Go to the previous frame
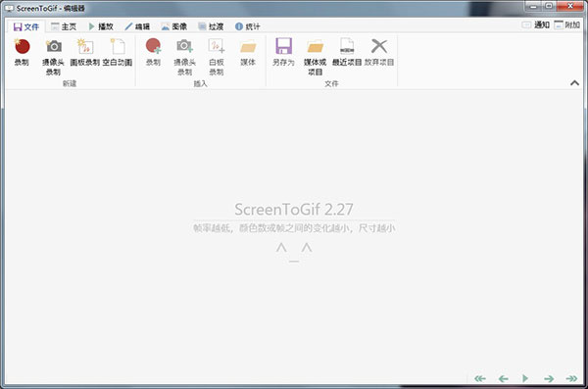Screen dimensions: 588x389 point(504,378)
